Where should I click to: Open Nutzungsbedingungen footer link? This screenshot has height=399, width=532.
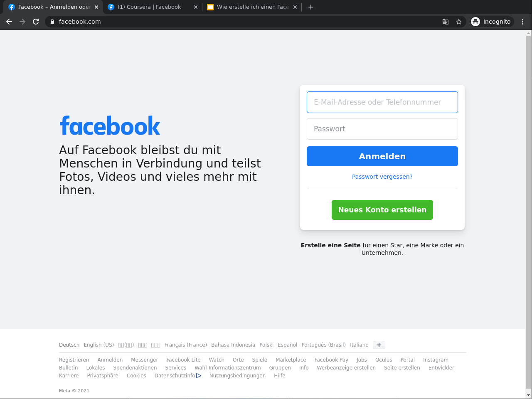(237, 376)
